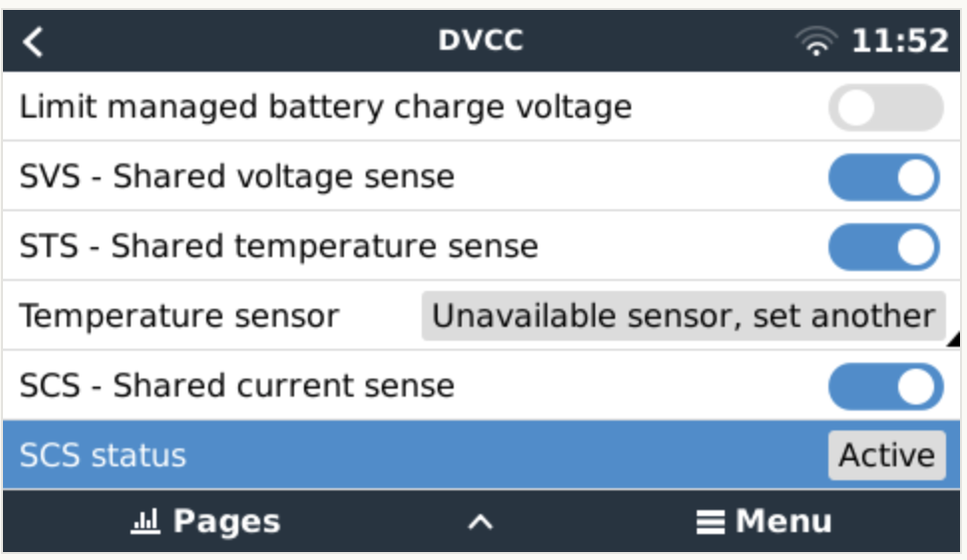Image resolution: width=967 pixels, height=560 pixels.
Task: Select the Temperature sensor row label
Action: (179, 317)
